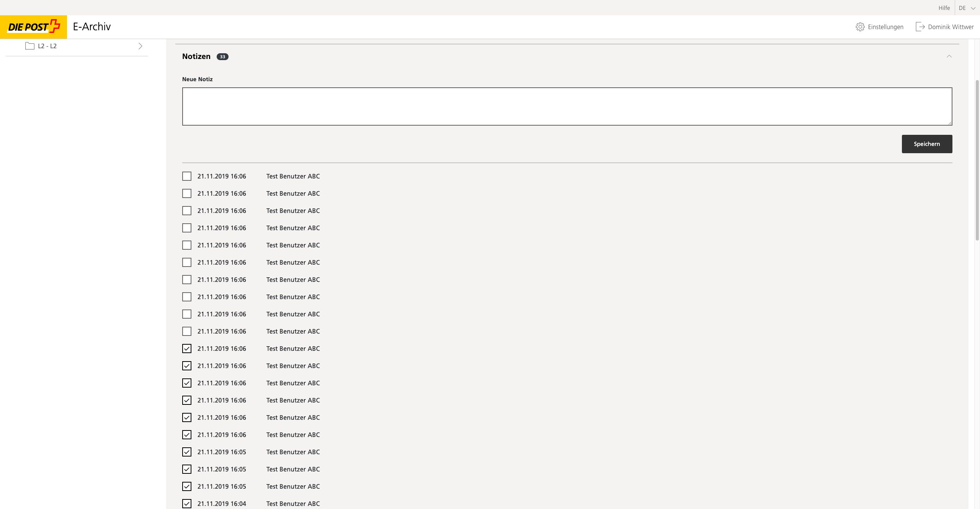The width and height of the screenshot is (980, 509).
Task: Collapse the Notizen section with the chevron
Action: tap(949, 56)
